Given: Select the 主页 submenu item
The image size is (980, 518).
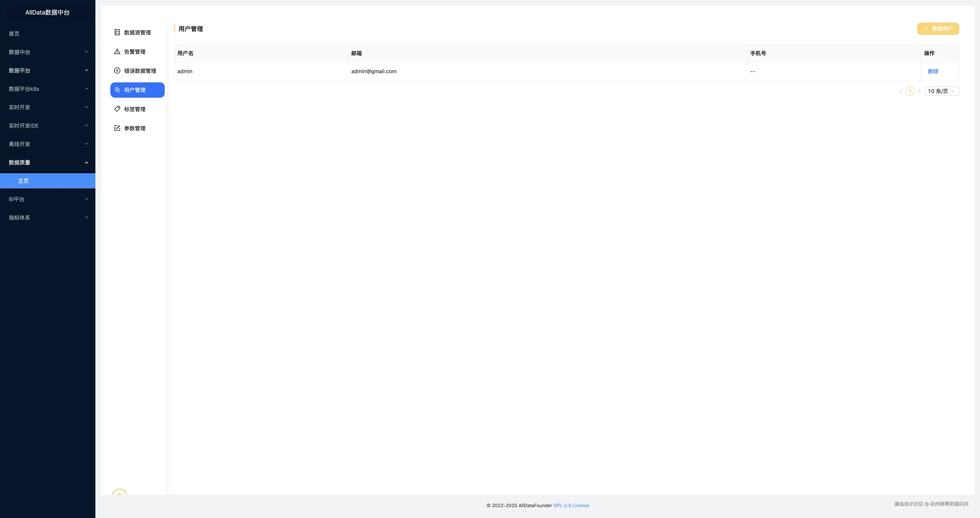Looking at the screenshot, I should (24, 181).
